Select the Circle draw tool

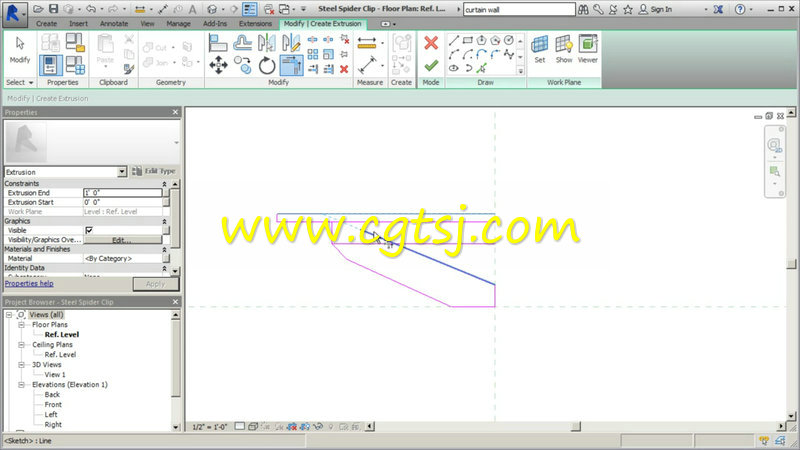coord(509,40)
